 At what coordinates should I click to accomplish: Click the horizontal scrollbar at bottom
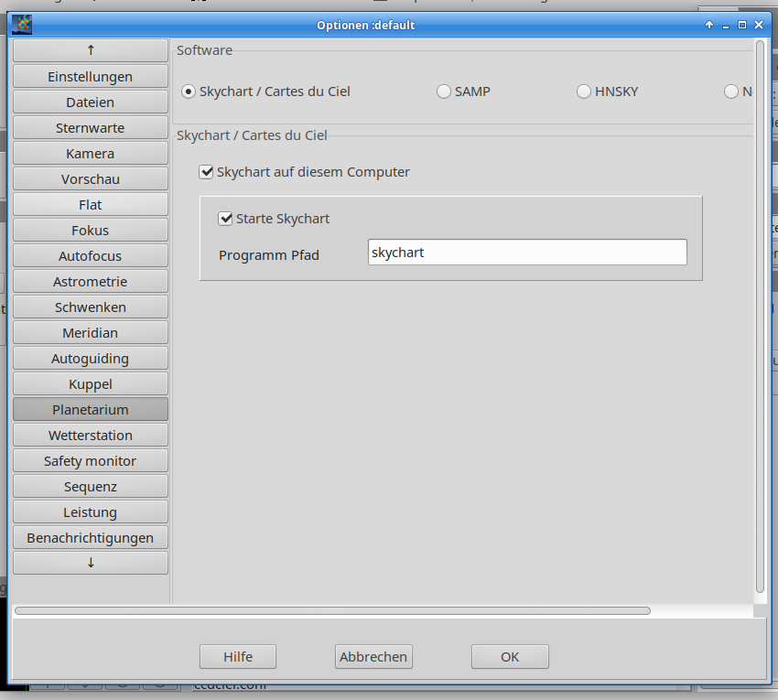pyautogui.click(x=332, y=610)
